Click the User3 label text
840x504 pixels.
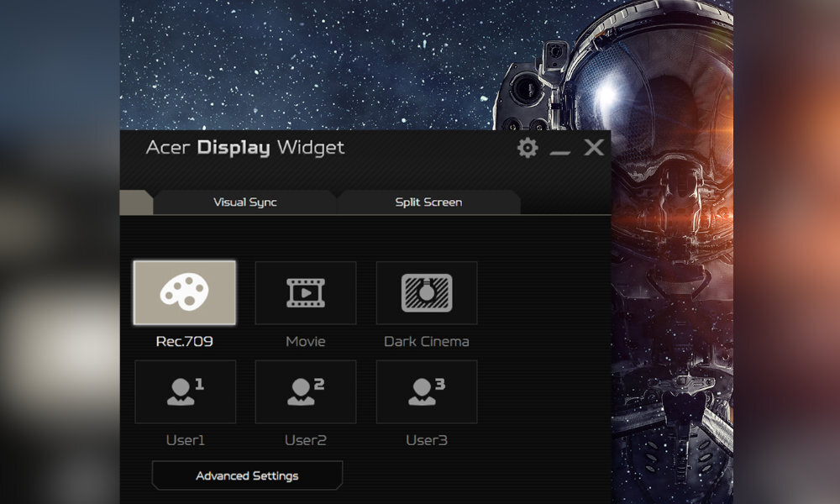click(x=427, y=439)
